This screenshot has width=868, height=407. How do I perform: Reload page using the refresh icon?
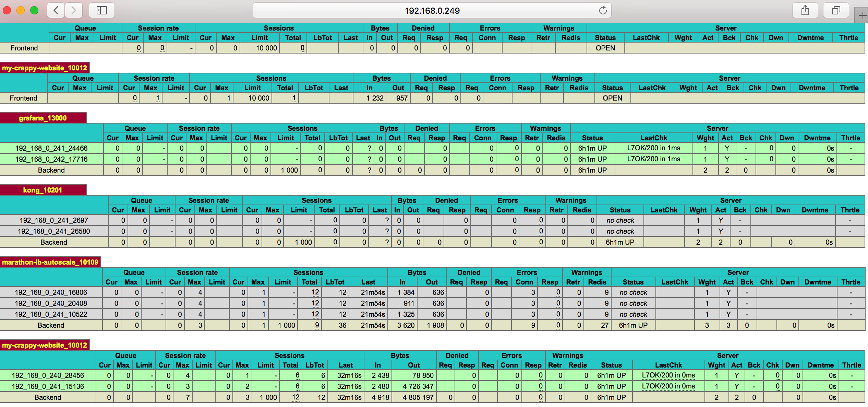(603, 10)
